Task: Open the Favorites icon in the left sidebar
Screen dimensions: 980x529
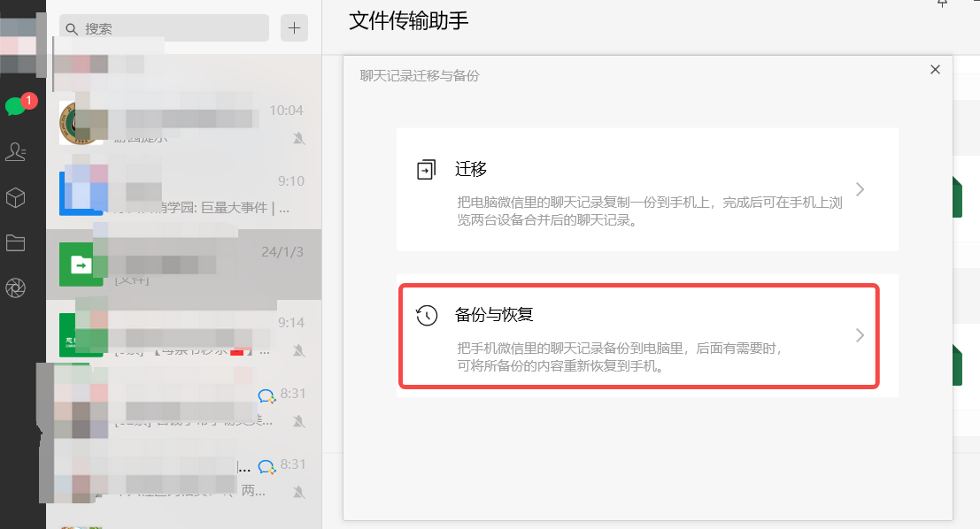Action: (16, 197)
